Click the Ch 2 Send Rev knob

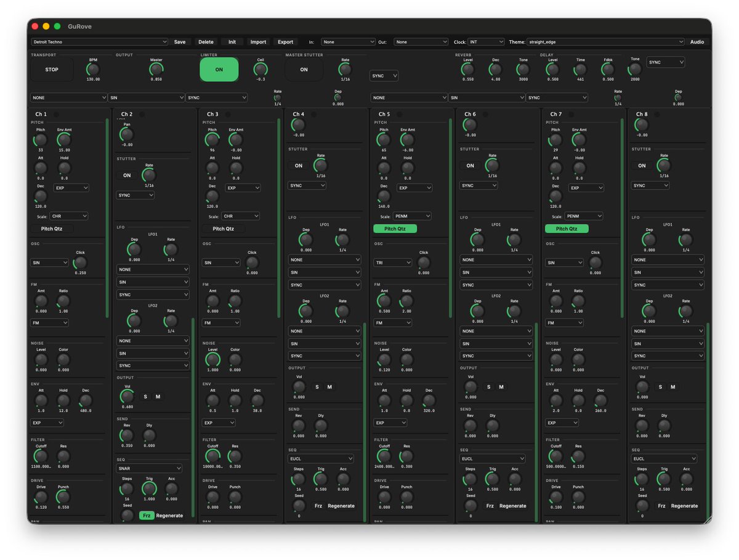pyautogui.click(x=127, y=436)
